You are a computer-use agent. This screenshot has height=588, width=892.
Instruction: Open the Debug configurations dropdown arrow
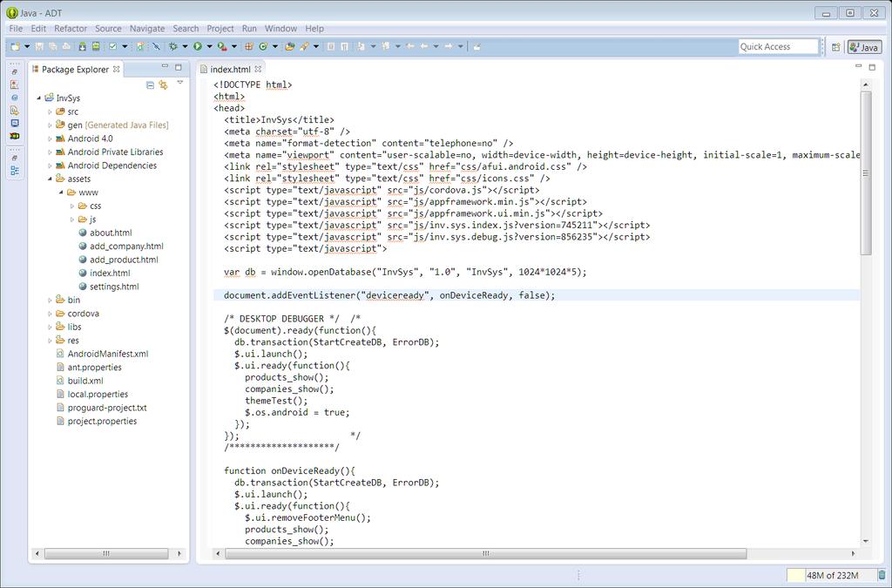click(x=185, y=47)
